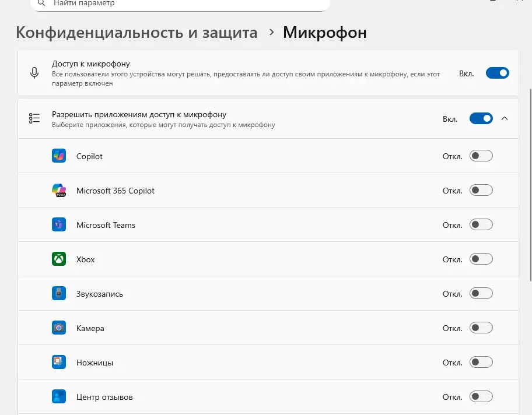Screen dimensions: 532x415
Task: Click the Центр отзывов app icon
Action: (x=59, y=397)
